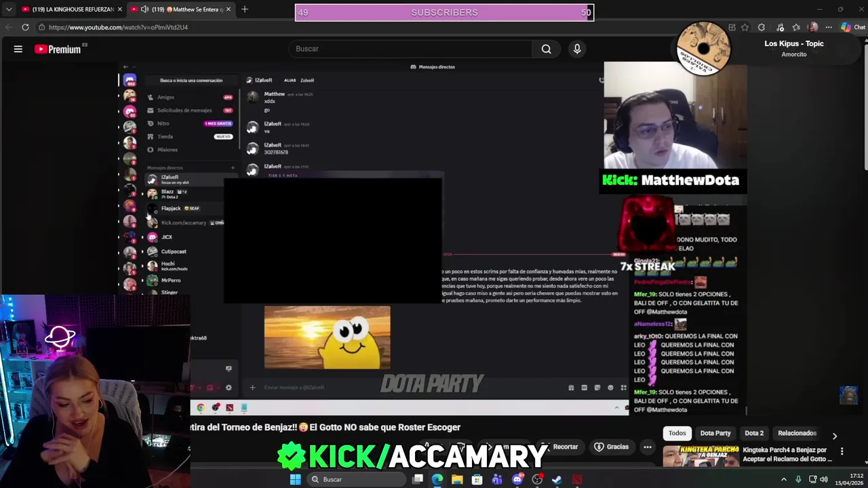Image resolution: width=868 pixels, height=488 pixels.
Task: Open Windows Start menu
Action: 295,479
